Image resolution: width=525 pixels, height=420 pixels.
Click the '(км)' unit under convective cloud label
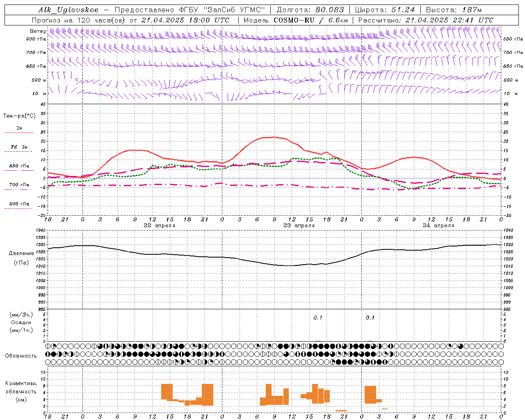tap(21, 399)
